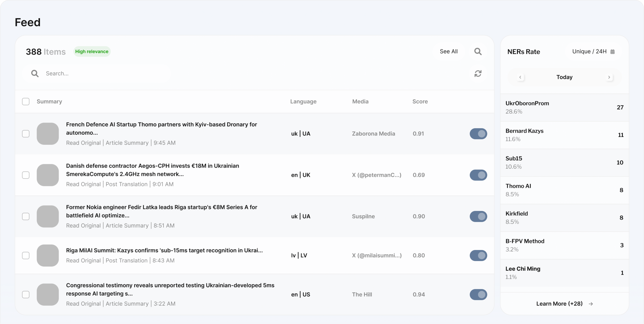
Task: Open the Read Original link for the Thomo article
Action: pos(83,143)
